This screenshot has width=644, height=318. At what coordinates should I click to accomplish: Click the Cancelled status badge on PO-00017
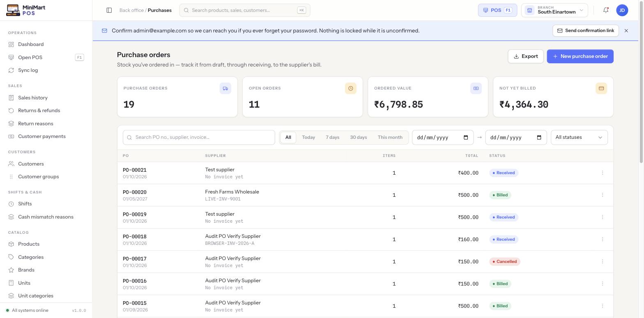[505, 262]
